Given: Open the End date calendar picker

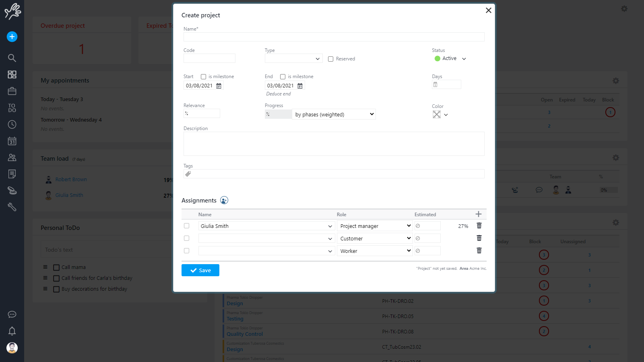Looking at the screenshot, I should coord(300,86).
